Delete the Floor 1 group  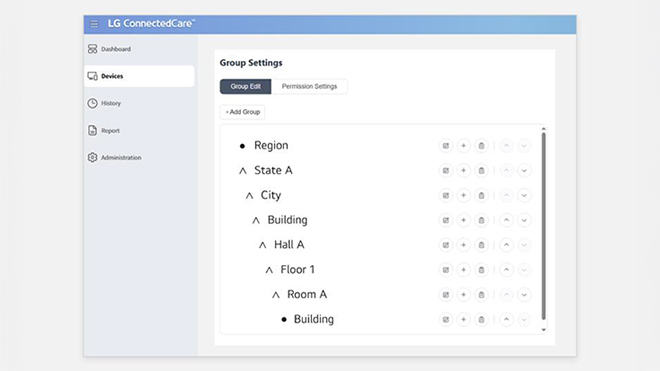pos(481,270)
